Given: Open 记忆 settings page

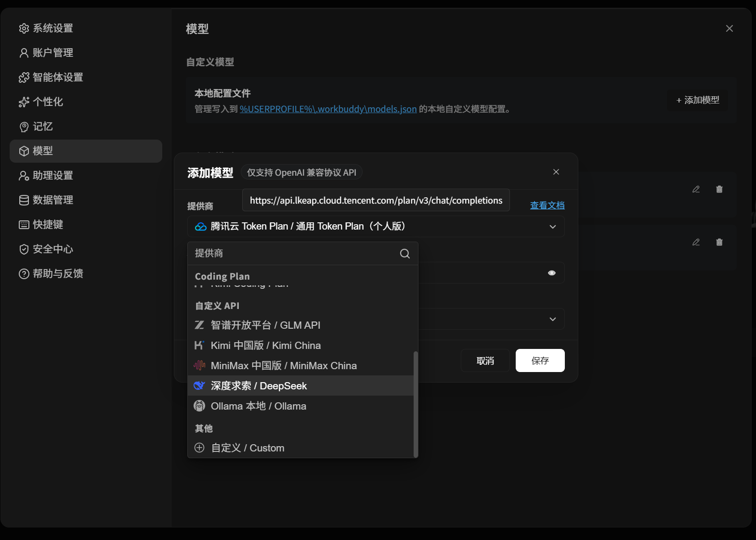Looking at the screenshot, I should pyautogui.click(x=86, y=127).
